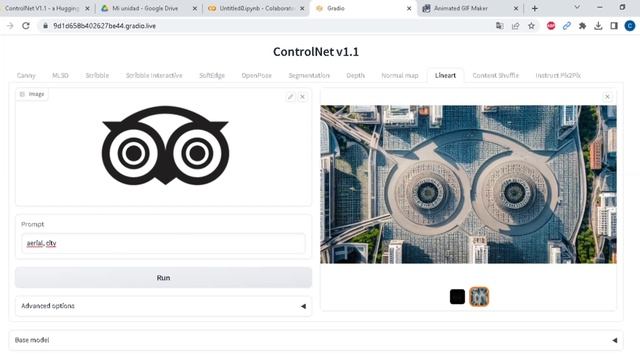Close the Untitled0.ipynb Colaboratory tab
640x360 pixels.
302,8
